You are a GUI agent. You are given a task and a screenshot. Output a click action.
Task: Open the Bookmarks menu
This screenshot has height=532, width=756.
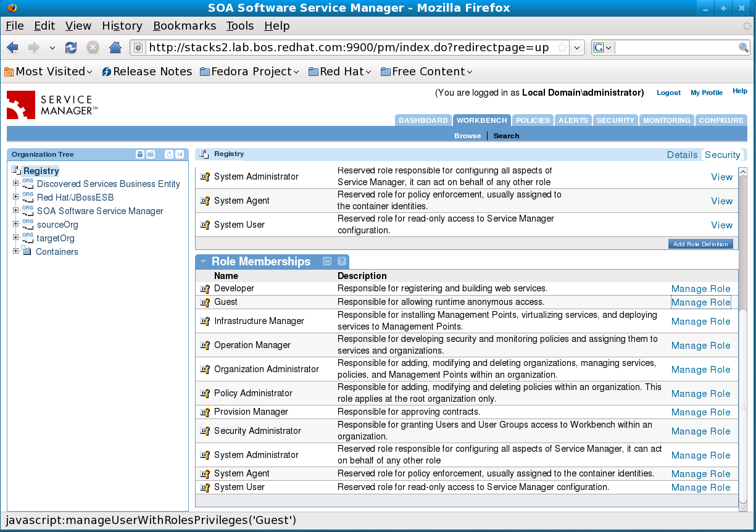185,26
